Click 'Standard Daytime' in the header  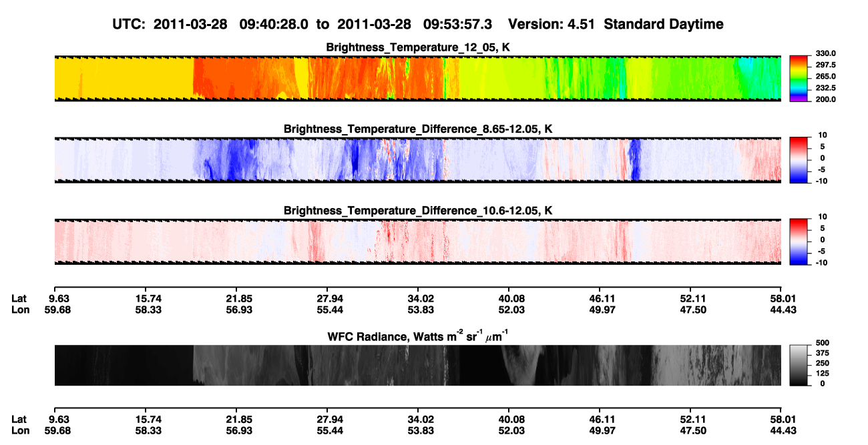[664, 24]
